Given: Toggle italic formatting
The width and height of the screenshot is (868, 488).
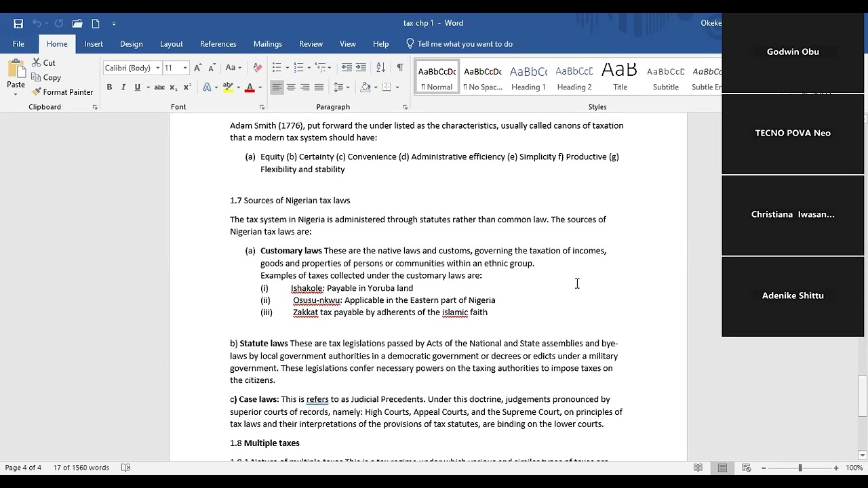Looking at the screenshot, I should [x=123, y=87].
